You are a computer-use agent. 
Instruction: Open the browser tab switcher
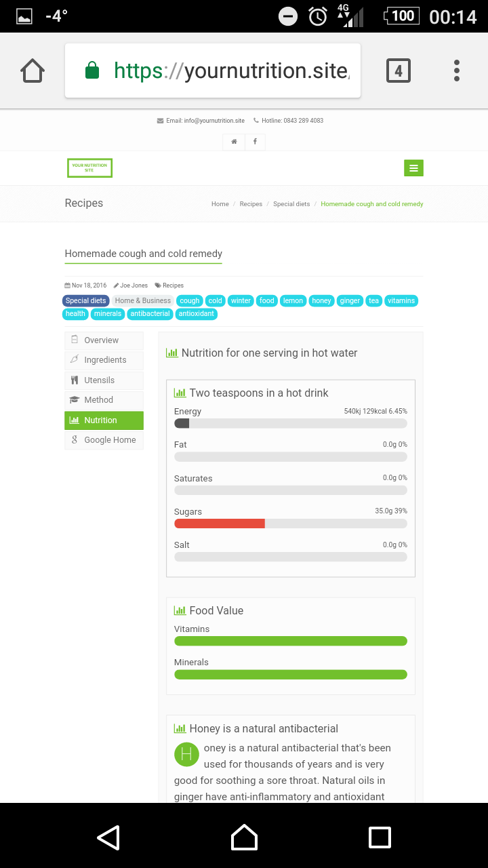click(399, 71)
